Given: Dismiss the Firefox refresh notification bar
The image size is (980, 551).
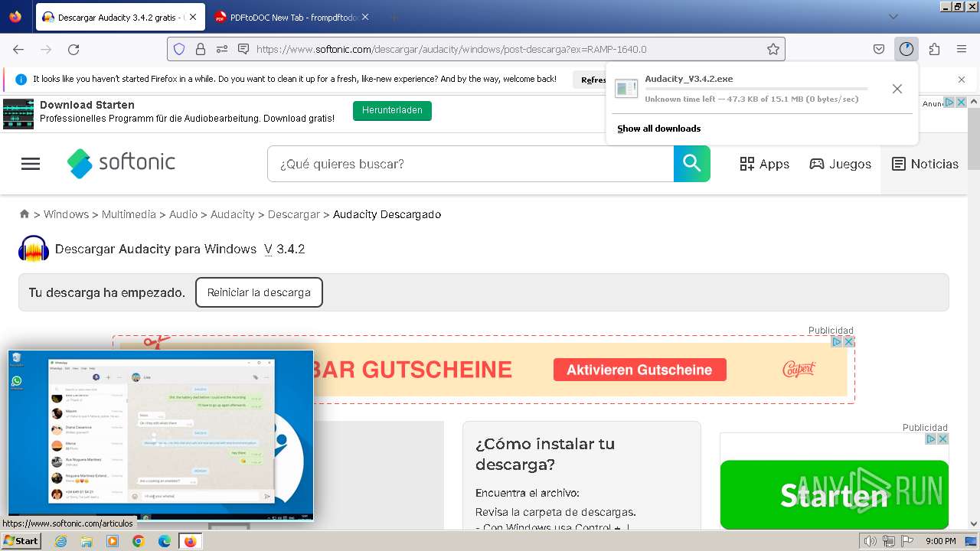Looking at the screenshot, I should 962,80.
